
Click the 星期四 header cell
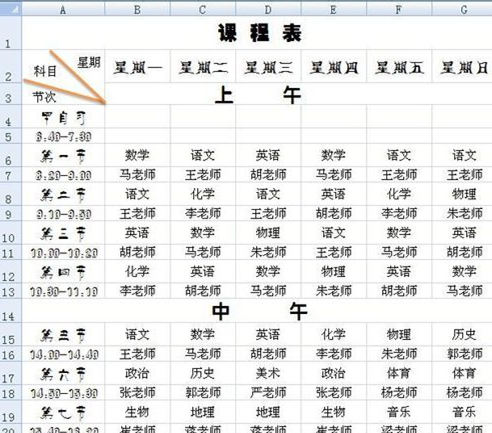(333, 66)
